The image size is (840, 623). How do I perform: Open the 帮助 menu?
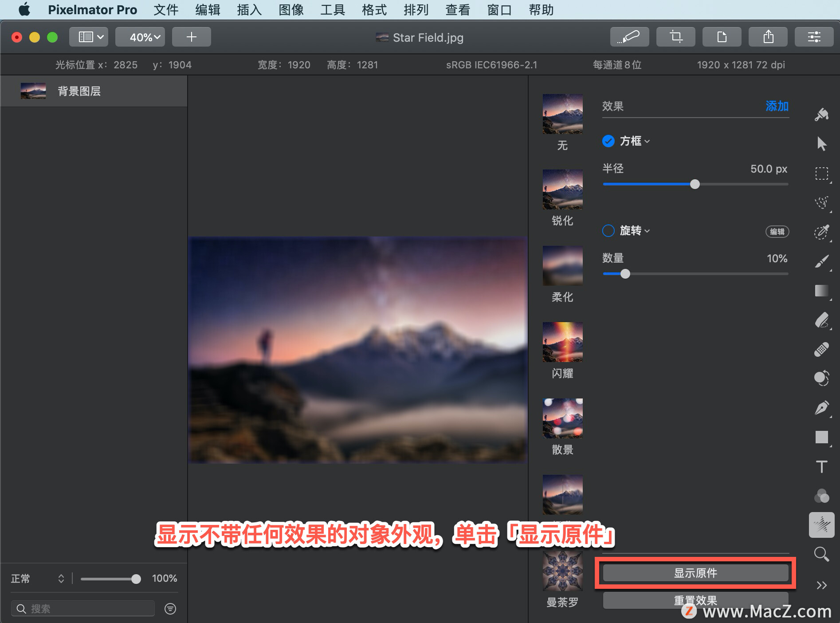(x=542, y=9)
